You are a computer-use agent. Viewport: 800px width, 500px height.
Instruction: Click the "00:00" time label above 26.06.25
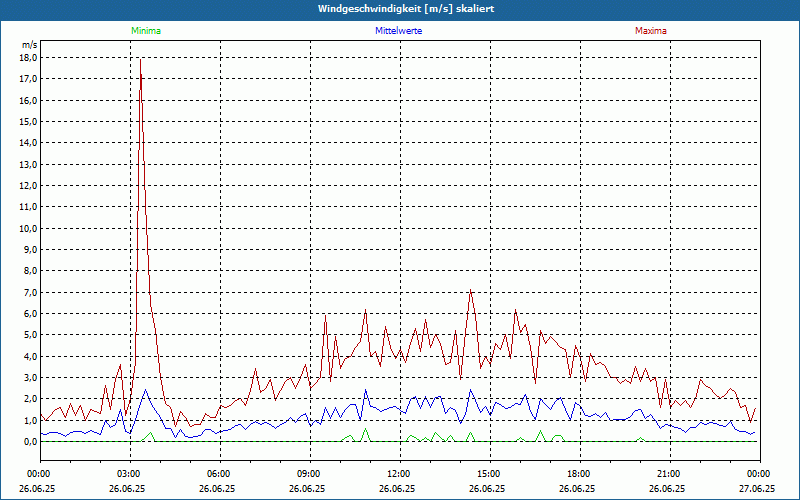37,474
